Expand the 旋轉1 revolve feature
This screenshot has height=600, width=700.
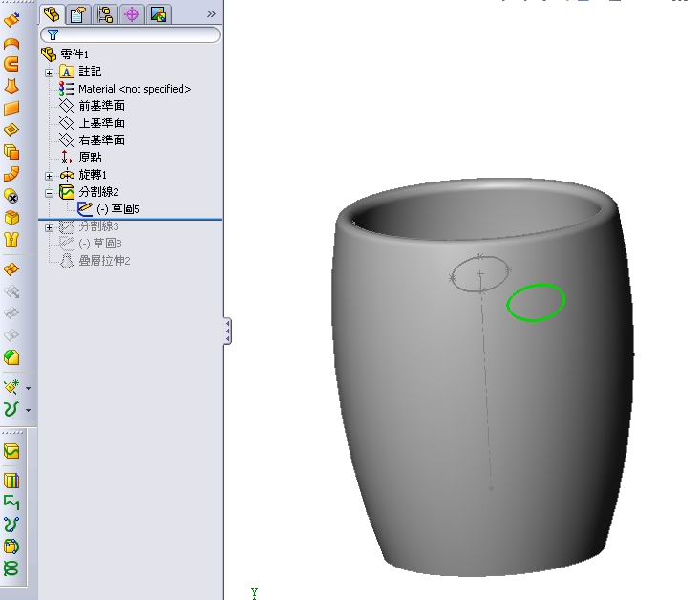(49, 176)
